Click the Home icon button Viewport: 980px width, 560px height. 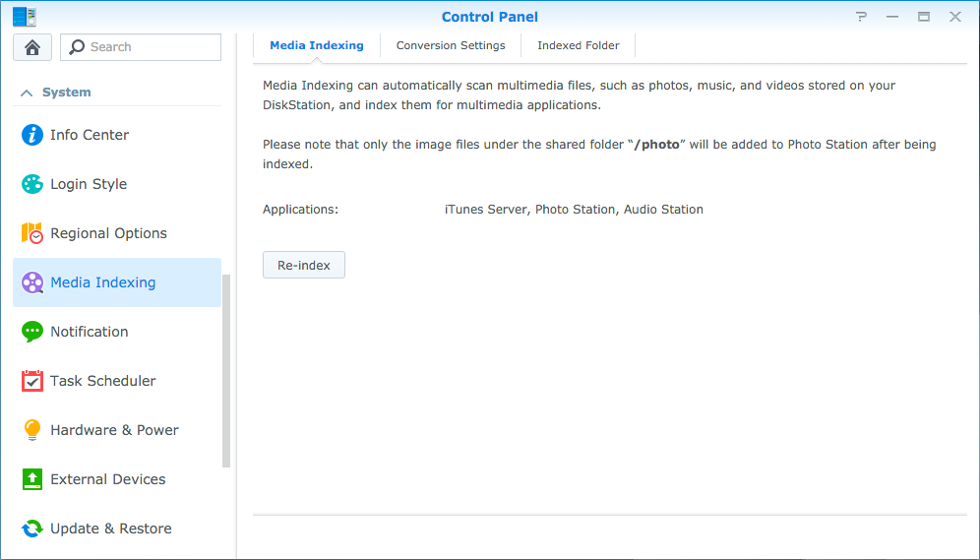[x=32, y=47]
